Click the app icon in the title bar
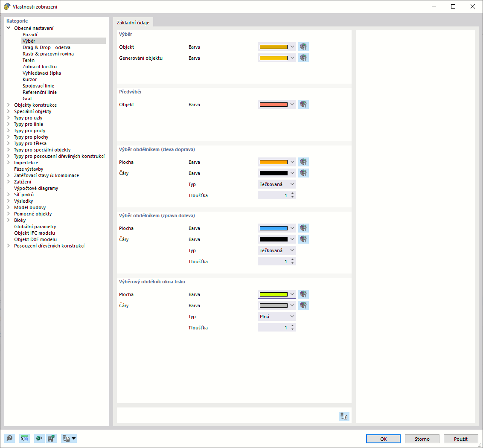The height and width of the screenshot is (448, 483). 7,6
